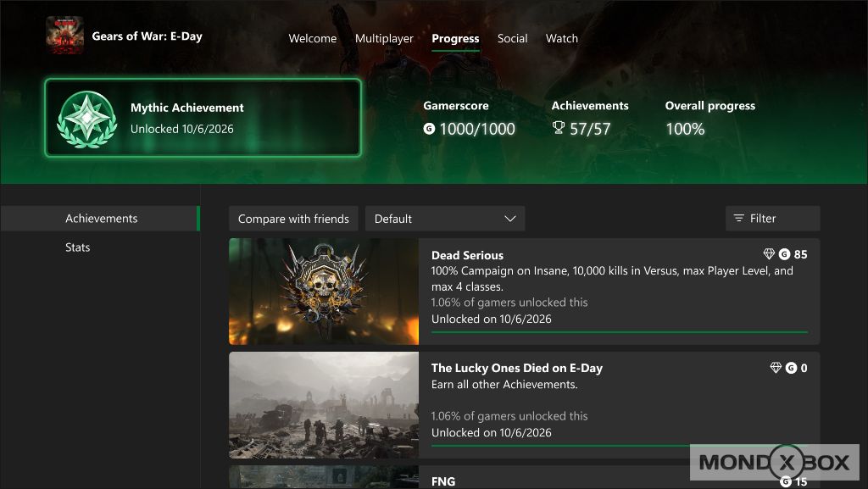Click 'Unlocked on 10/6/2026' under The Lucky Ones
The width and height of the screenshot is (868, 489).
pos(492,432)
